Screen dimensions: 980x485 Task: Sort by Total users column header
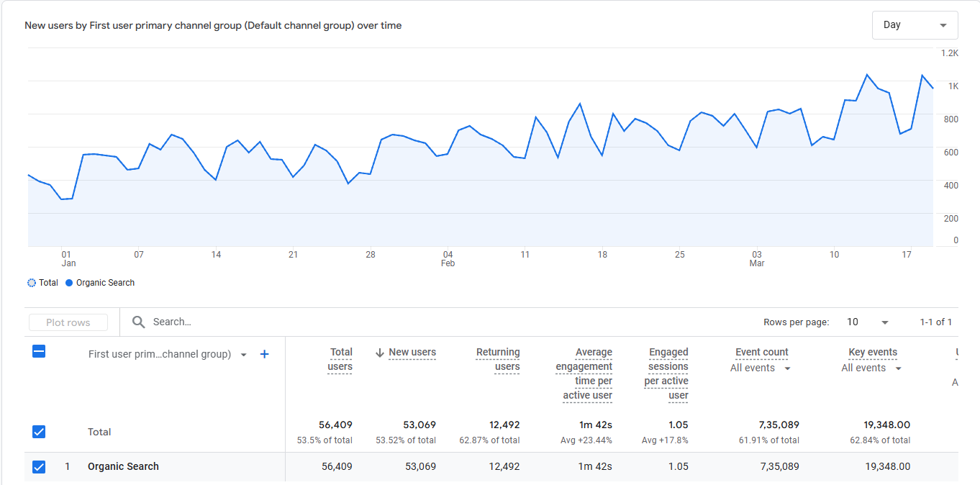click(x=340, y=359)
